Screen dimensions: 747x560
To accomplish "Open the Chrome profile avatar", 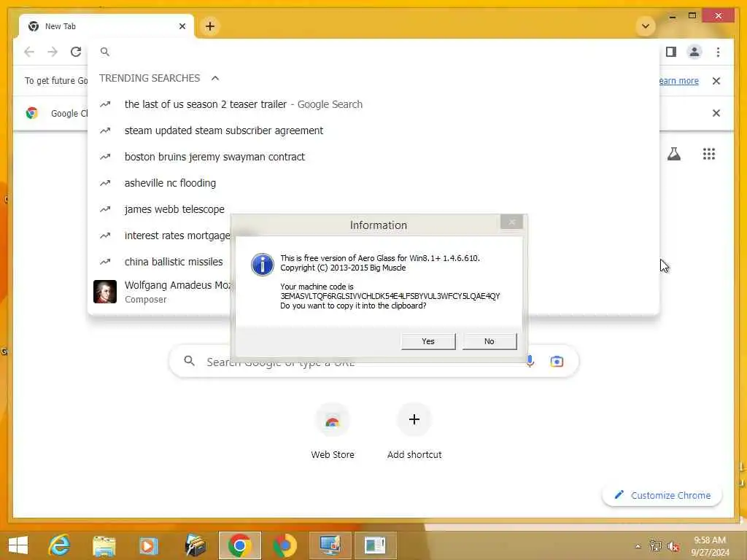I will tap(694, 52).
